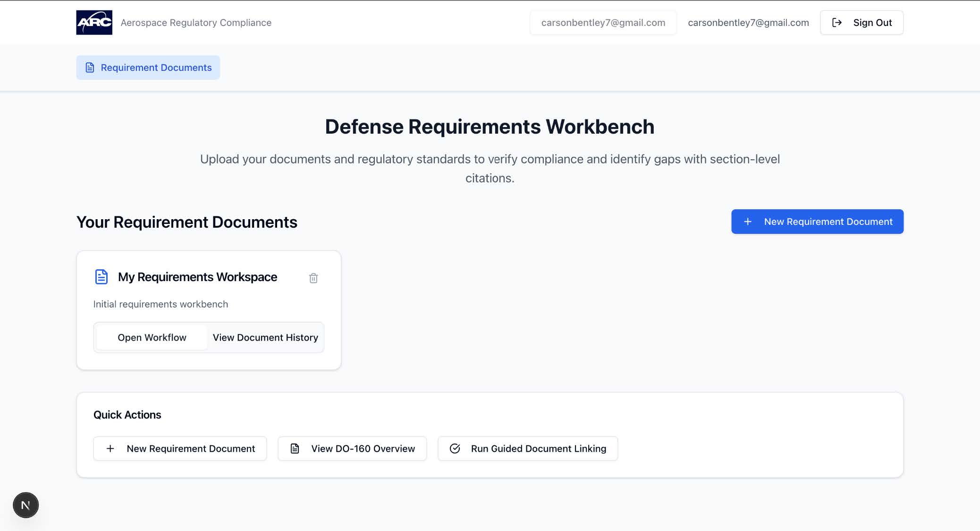Click the blue document icon beside My Requirements Workspace
Image resolution: width=980 pixels, height=531 pixels.
click(x=101, y=277)
